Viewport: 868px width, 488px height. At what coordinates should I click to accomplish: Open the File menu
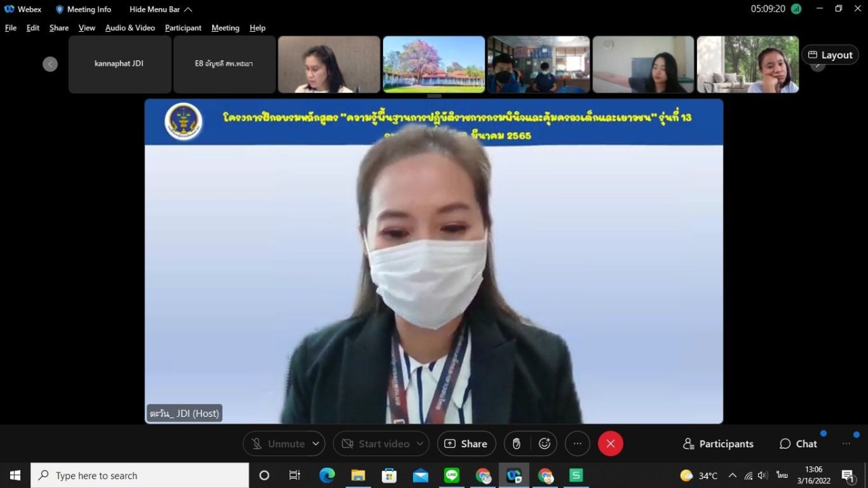(x=11, y=28)
